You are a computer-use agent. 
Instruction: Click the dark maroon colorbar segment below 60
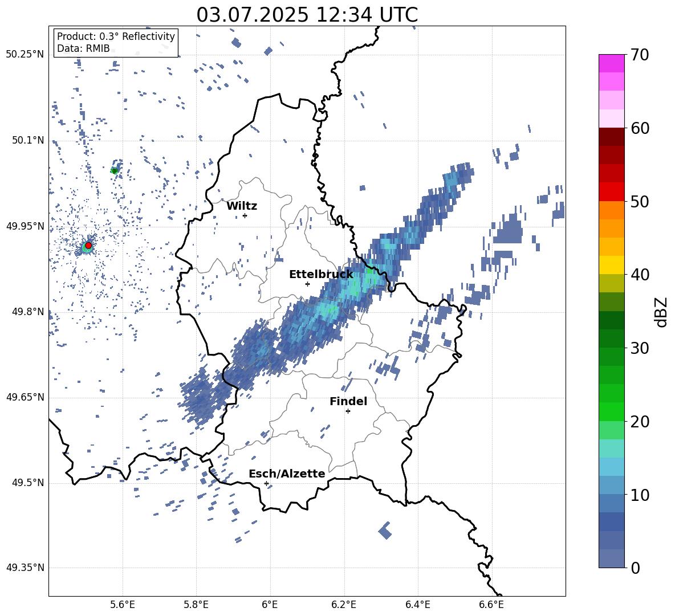(611, 137)
